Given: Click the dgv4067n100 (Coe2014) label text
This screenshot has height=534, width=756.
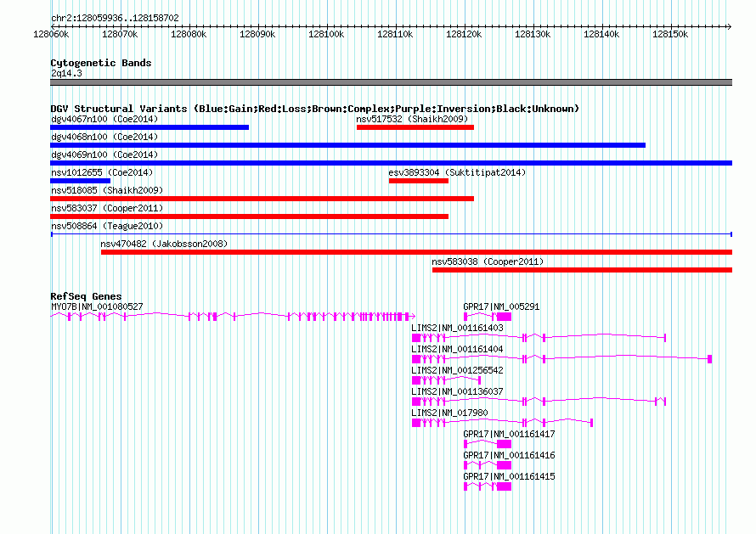Looking at the screenshot, I should 104,119.
